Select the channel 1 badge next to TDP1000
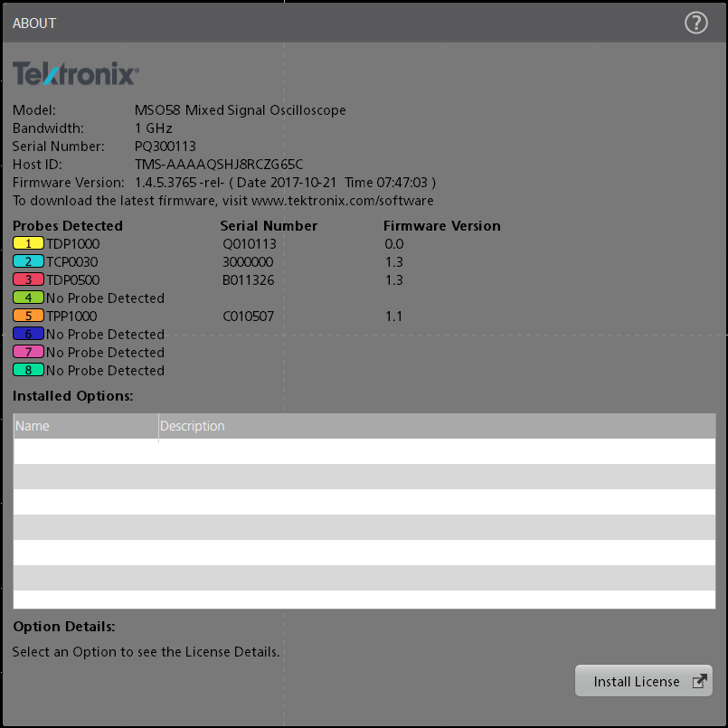The height and width of the screenshot is (728, 728). click(26, 243)
